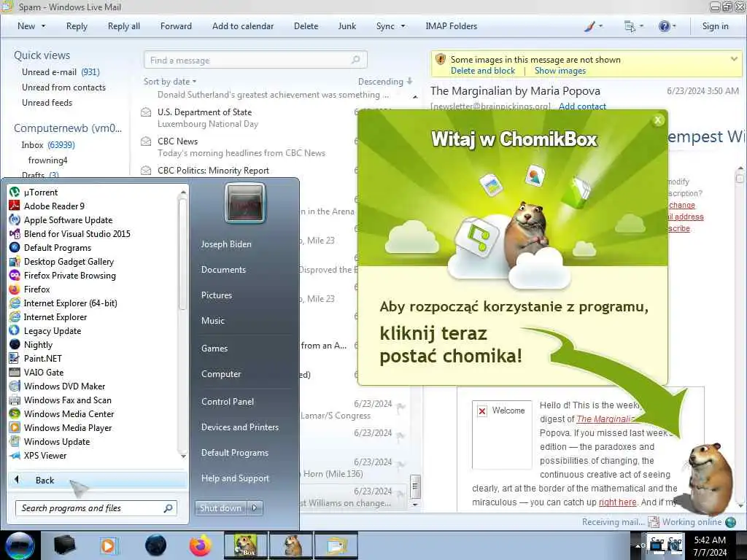Open Firefox from the taskbar
The image size is (747, 560).
point(201,545)
